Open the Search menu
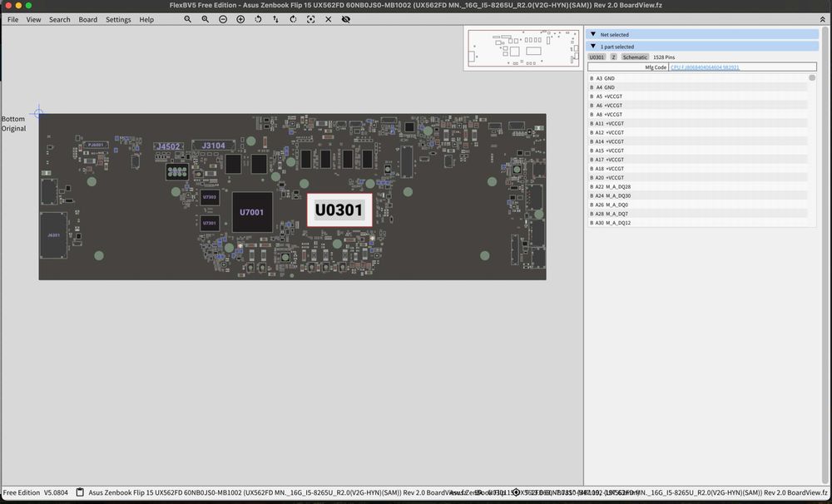This screenshot has width=832, height=504. point(59,19)
